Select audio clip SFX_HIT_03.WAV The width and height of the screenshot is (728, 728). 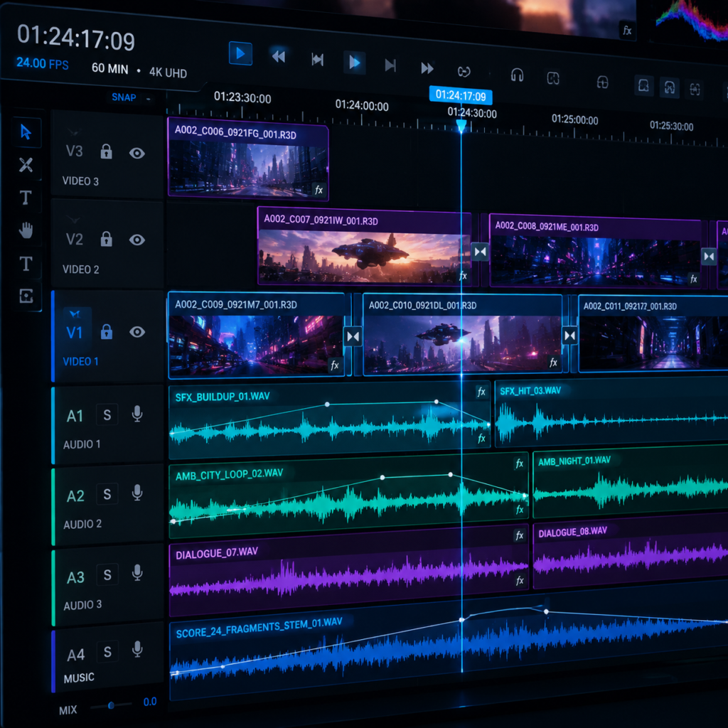pos(611,412)
